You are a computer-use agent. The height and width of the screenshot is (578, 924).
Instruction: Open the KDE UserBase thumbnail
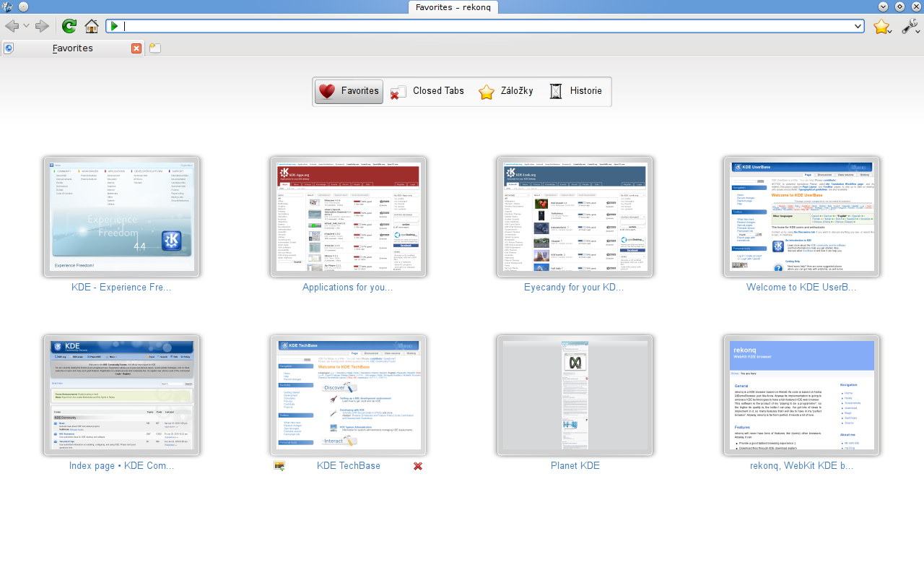point(801,217)
